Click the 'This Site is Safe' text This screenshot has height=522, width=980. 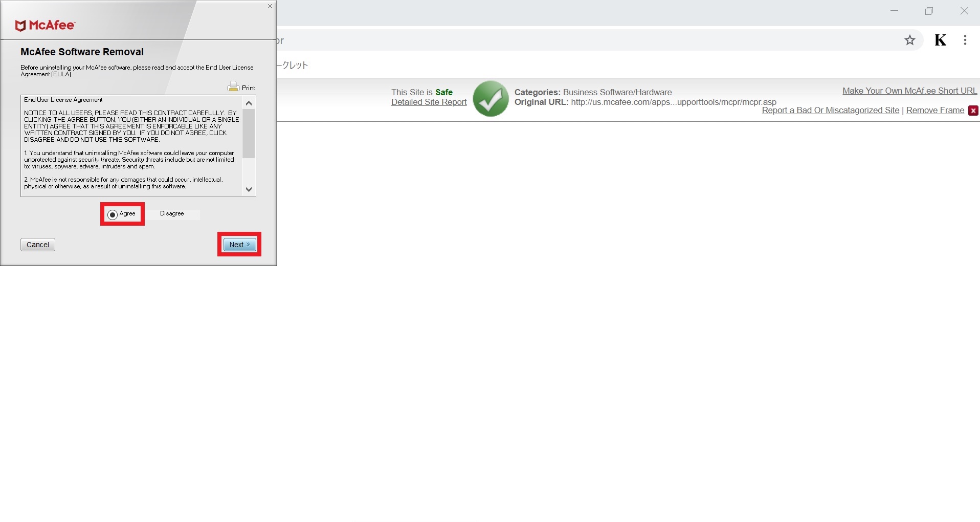tap(422, 92)
